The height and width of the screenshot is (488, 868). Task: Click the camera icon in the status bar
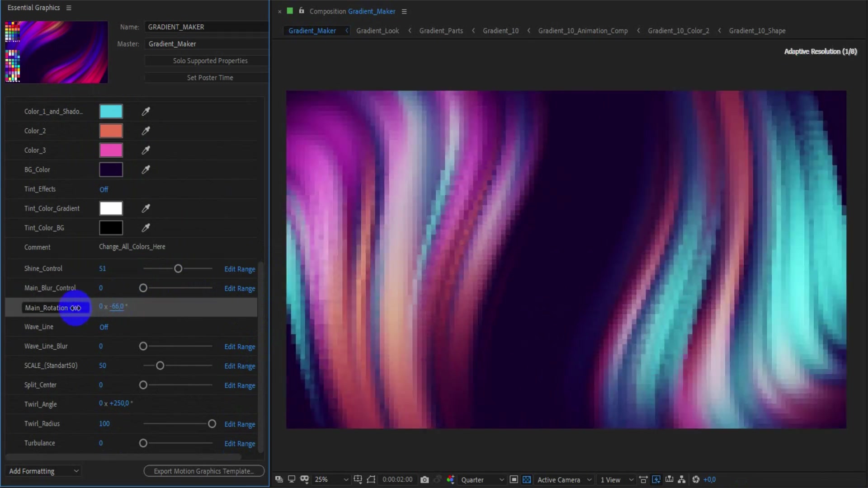point(425,480)
